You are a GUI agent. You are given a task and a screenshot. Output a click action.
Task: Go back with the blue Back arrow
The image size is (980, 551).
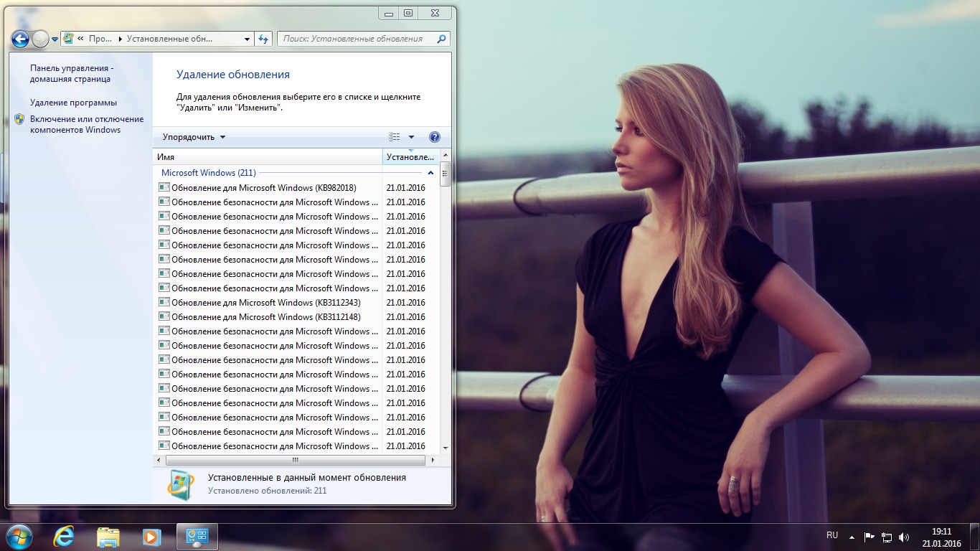[x=21, y=39]
